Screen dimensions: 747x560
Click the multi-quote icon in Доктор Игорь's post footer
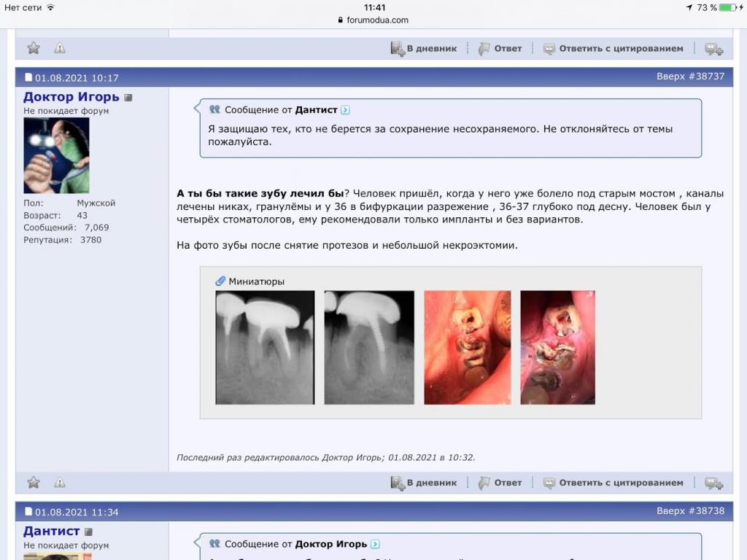click(x=713, y=483)
